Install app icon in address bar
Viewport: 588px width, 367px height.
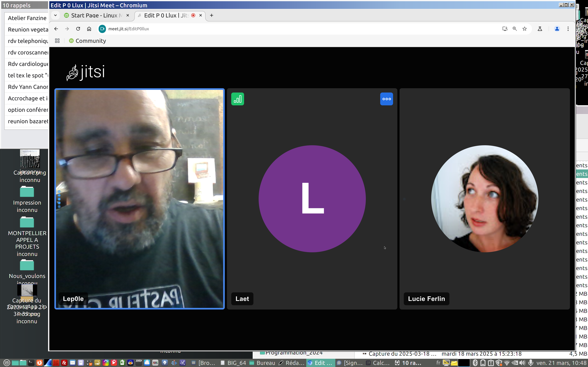tap(505, 29)
